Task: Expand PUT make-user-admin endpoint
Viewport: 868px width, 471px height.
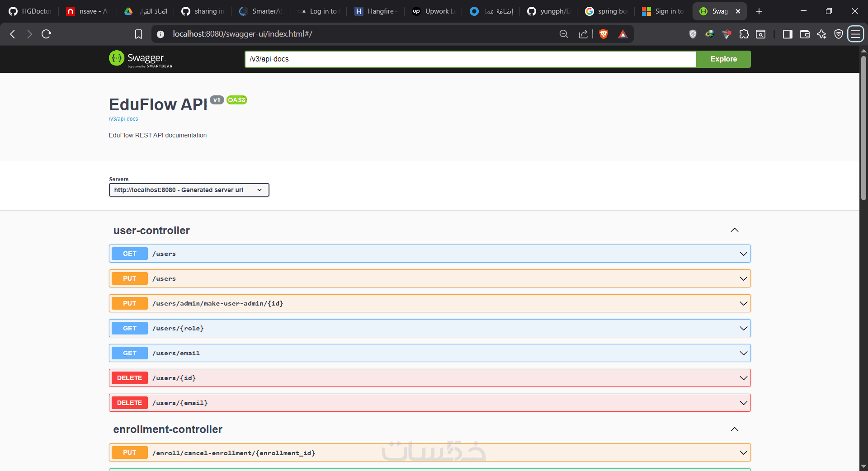Action: pos(429,303)
